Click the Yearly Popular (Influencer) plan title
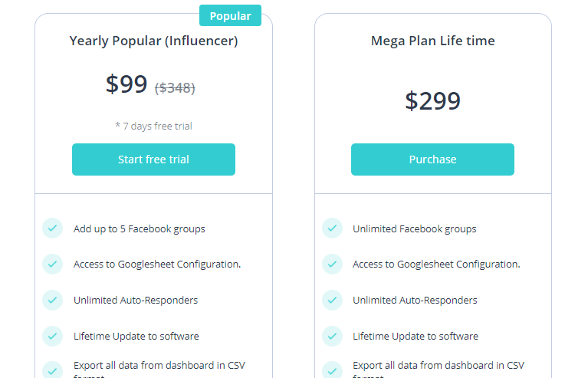Screen dimensions: 588x378 (x=153, y=41)
